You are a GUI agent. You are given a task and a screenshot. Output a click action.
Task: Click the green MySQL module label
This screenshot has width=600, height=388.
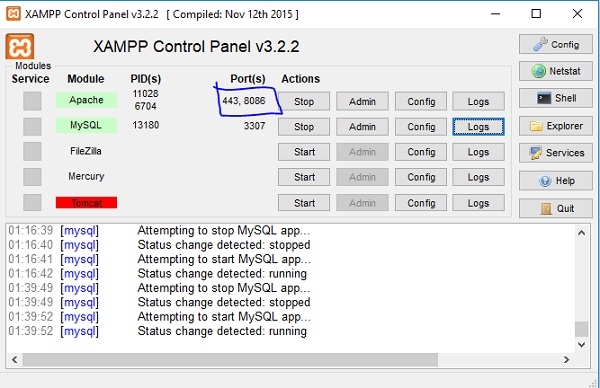coord(86,125)
